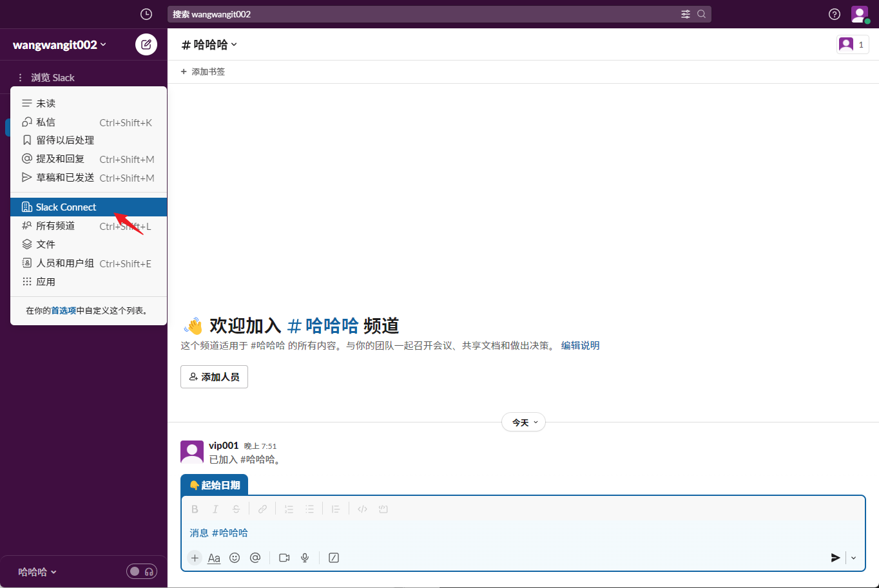The height and width of the screenshot is (588, 879).
Task: Click the 起始日期 label tab
Action: pos(215,485)
